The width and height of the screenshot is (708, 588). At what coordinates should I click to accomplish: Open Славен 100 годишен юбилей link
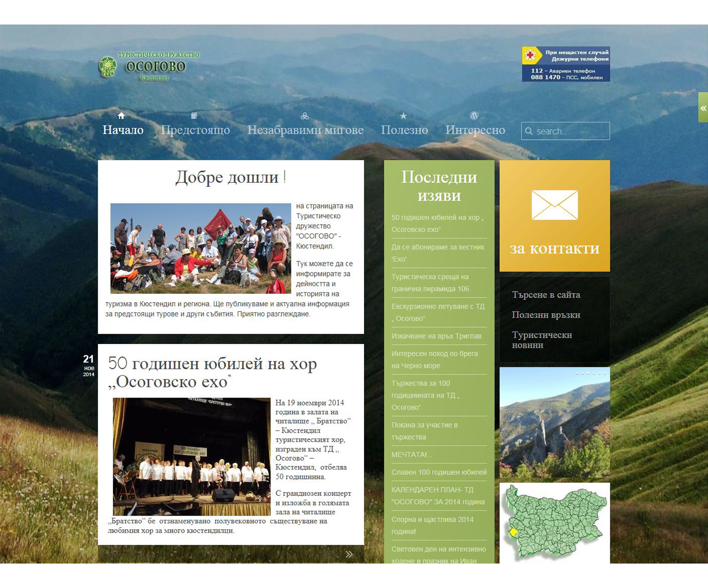[439, 472]
